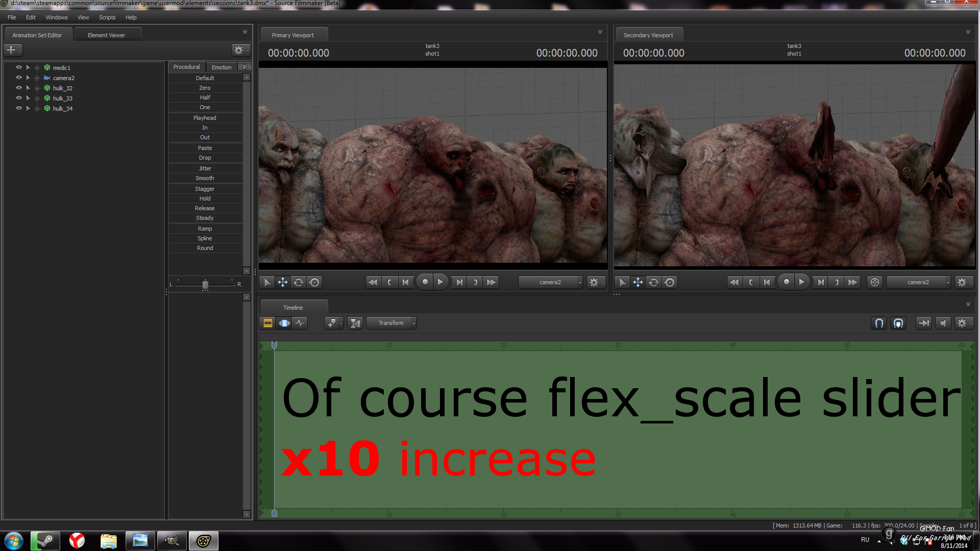Rewind in the primary viewport
The image size is (980, 551).
click(x=373, y=282)
